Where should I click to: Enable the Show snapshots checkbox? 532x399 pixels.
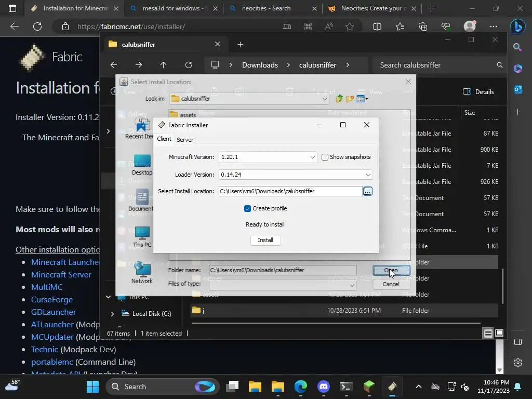(325, 157)
